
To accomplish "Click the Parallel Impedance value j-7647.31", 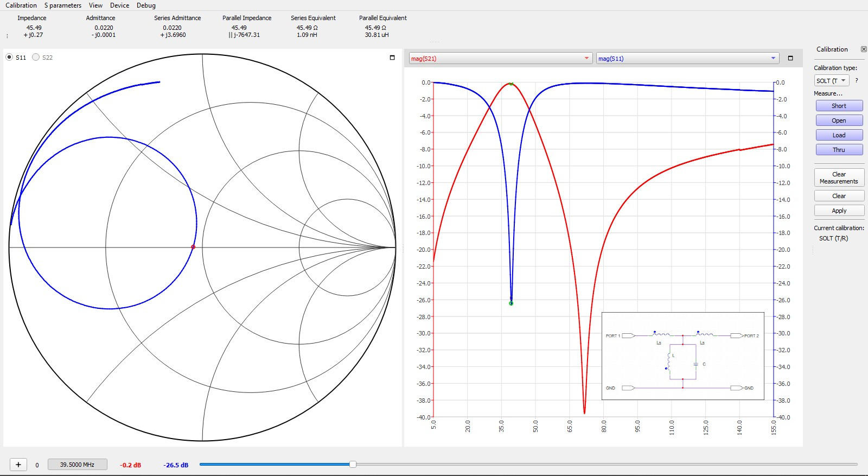I will [x=244, y=35].
